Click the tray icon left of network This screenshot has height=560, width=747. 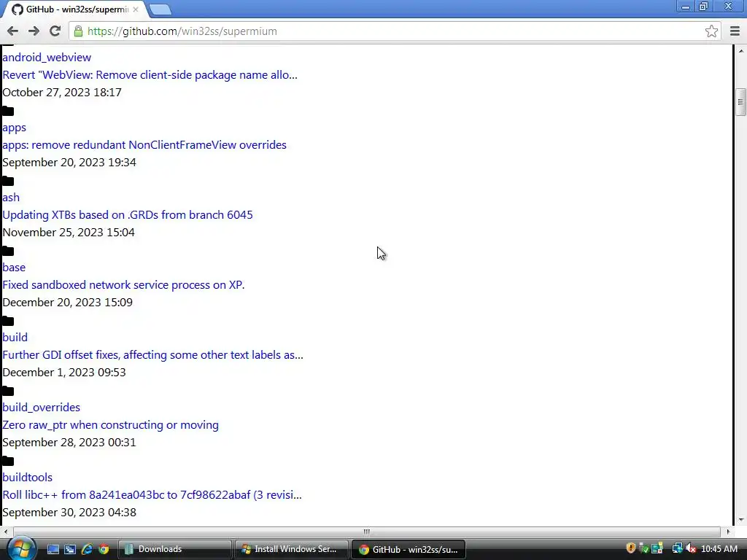[657, 548]
